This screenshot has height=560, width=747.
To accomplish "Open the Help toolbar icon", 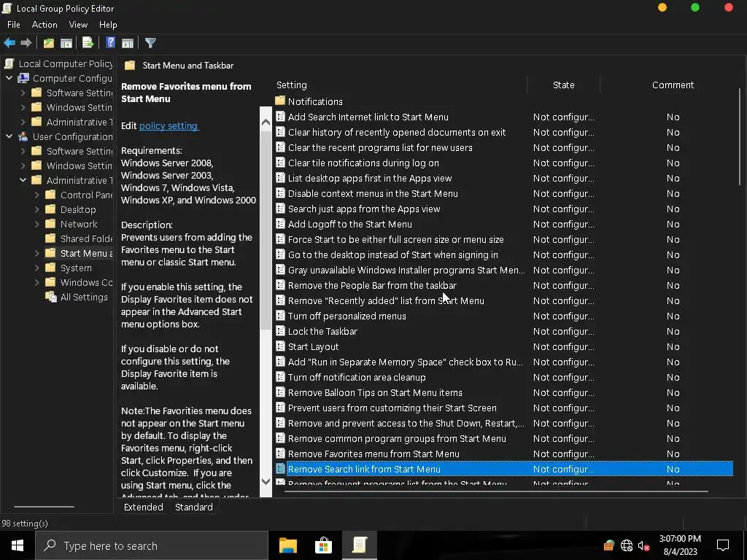I will click(110, 43).
